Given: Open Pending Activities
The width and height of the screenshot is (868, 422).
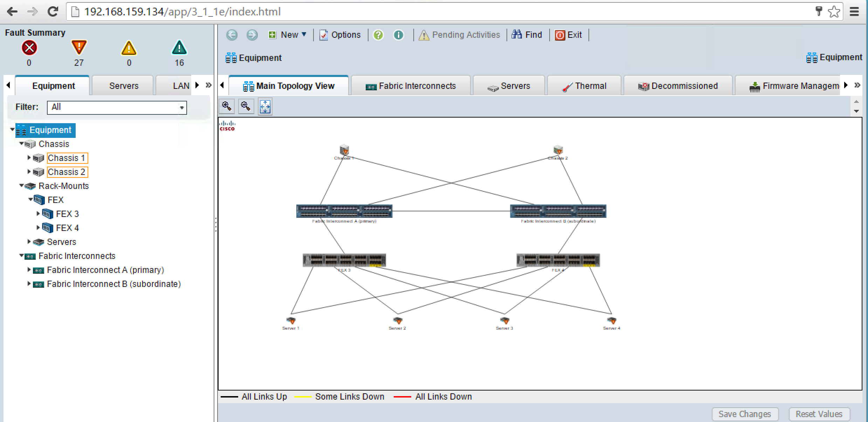Looking at the screenshot, I should tap(459, 35).
